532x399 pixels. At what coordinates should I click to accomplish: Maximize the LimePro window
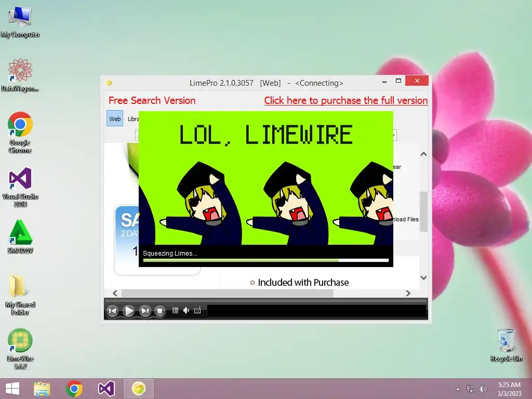[x=398, y=81]
